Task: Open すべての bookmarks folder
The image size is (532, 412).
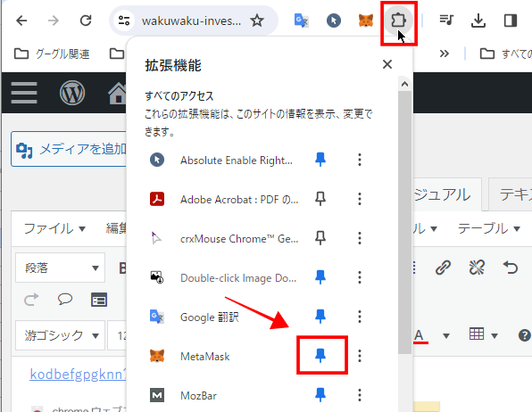Action: point(505,54)
